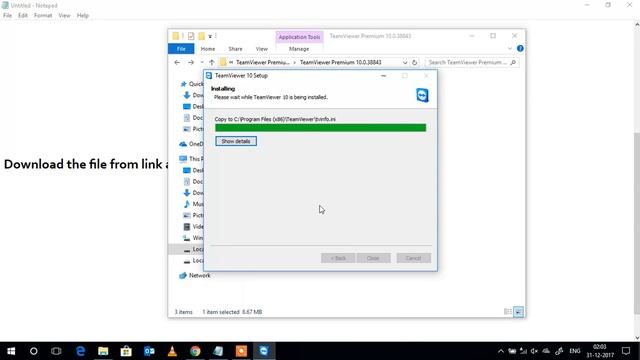640x360 pixels.
Task: Select Quick access in Explorer sidebar
Action: [x=191, y=84]
